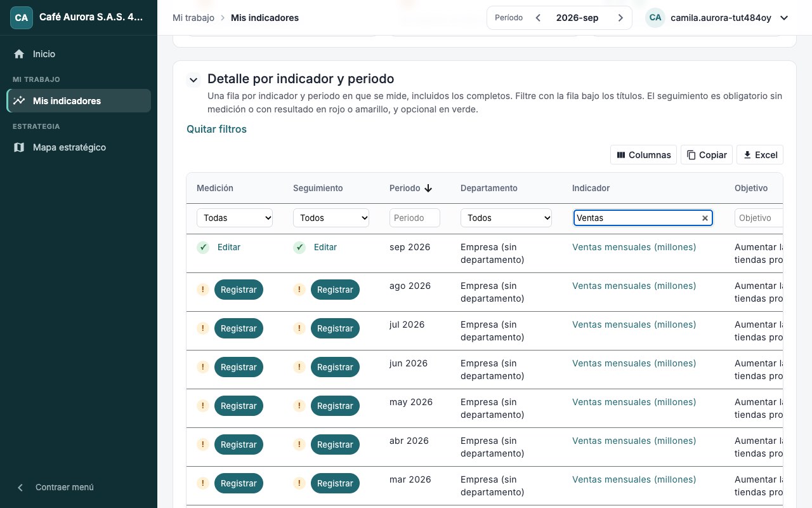Open the Departamento filter dropdown
This screenshot has width=812, height=508.
pos(506,218)
